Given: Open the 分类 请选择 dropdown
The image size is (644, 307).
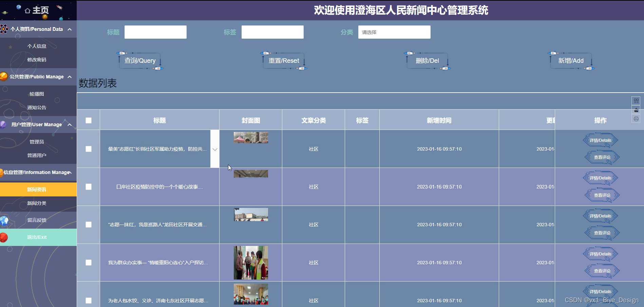Looking at the screenshot, I should [394, 32].
